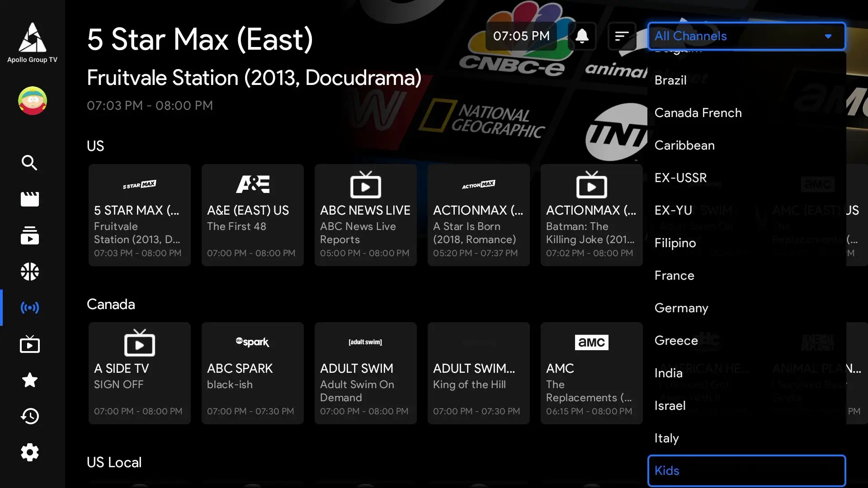
Task: Open ACTIONMAX card showing Batman Killing Joke
Action: 591,215
